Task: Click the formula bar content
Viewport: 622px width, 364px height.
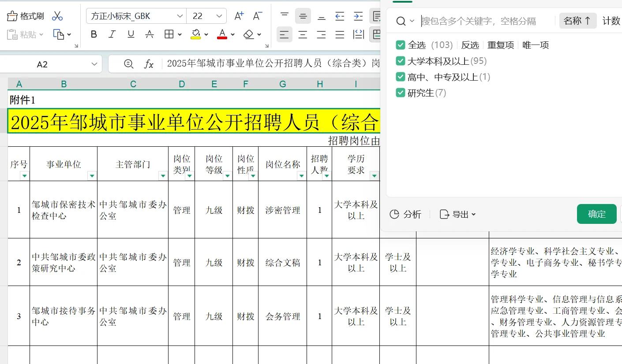Action: point(274,64)
